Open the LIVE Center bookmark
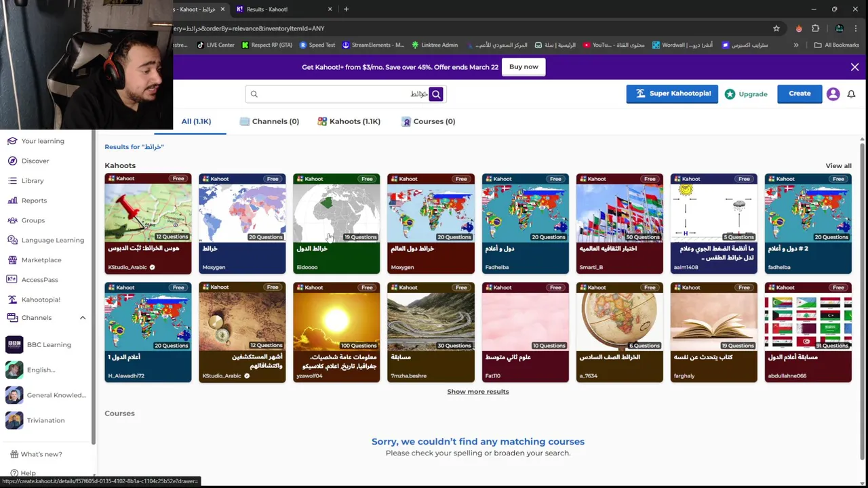868x488 pixels. point(216,45)
